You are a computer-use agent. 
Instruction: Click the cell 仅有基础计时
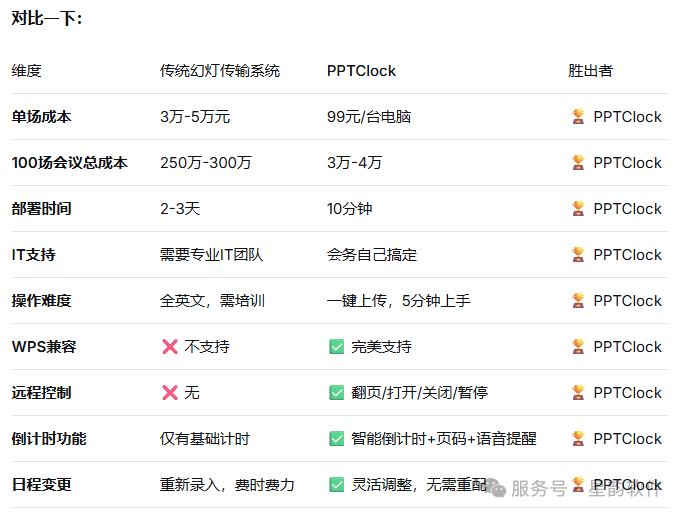point(205,439)
